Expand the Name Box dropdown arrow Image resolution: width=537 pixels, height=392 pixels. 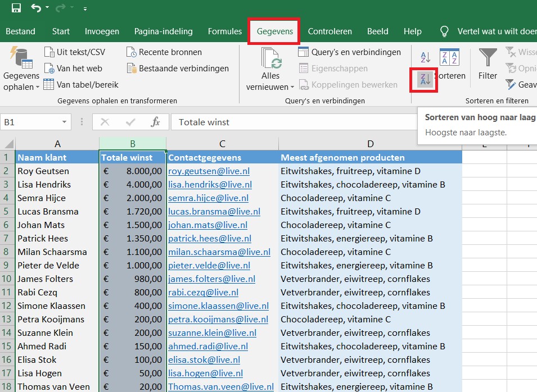[65, 122]
